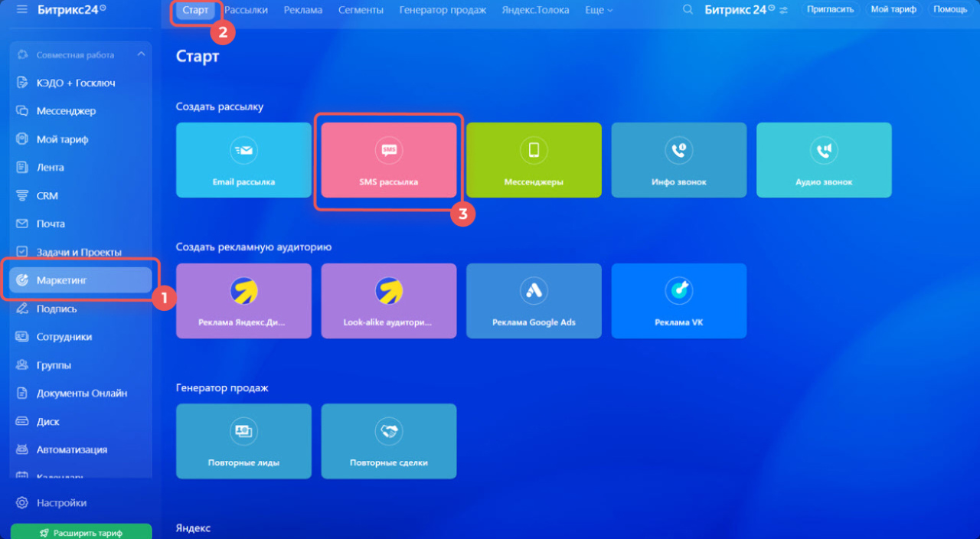
Task: Click the Мой тариф button in the top header
Action: (x=893, y=10)
